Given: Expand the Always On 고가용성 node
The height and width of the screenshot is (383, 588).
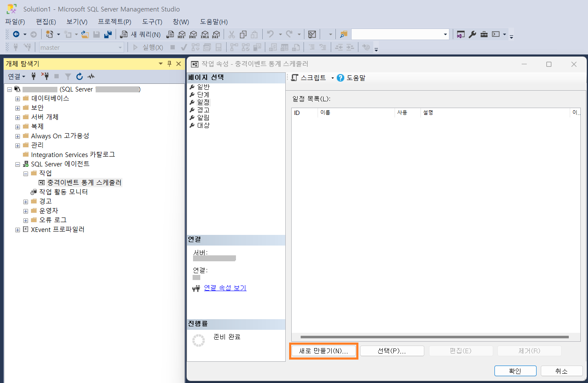Looking at the screenshot, I should click(x=17, y=136).
